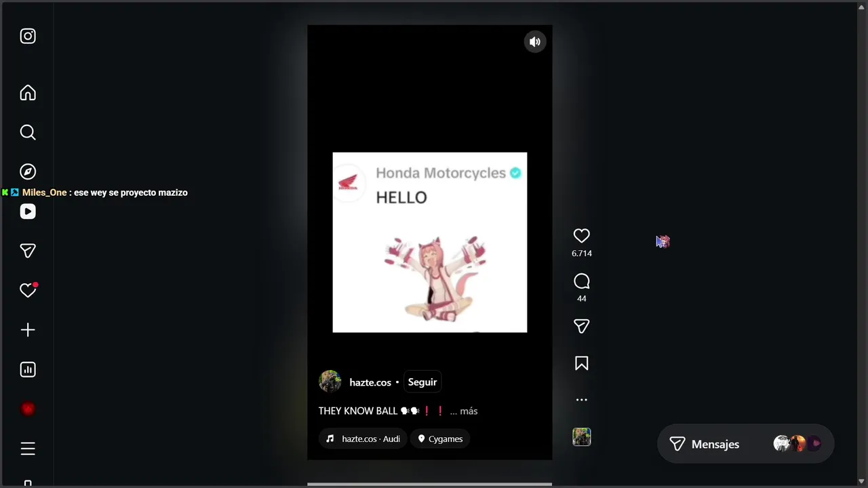Screen dimensions: 868x488
Task: Open the dashboard insights chart icon
Action: coord(28,369)
